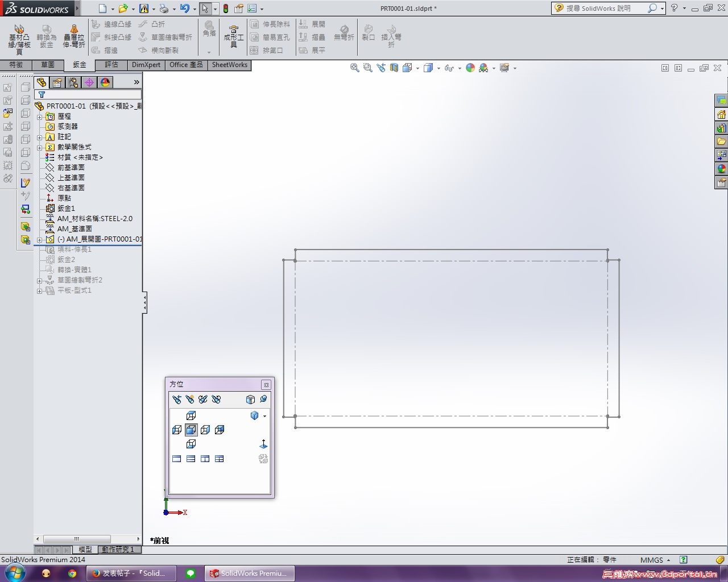Expand the 歷程 history folder
Image resolution: width=728 pixels, height=582 pixels.
40,117
